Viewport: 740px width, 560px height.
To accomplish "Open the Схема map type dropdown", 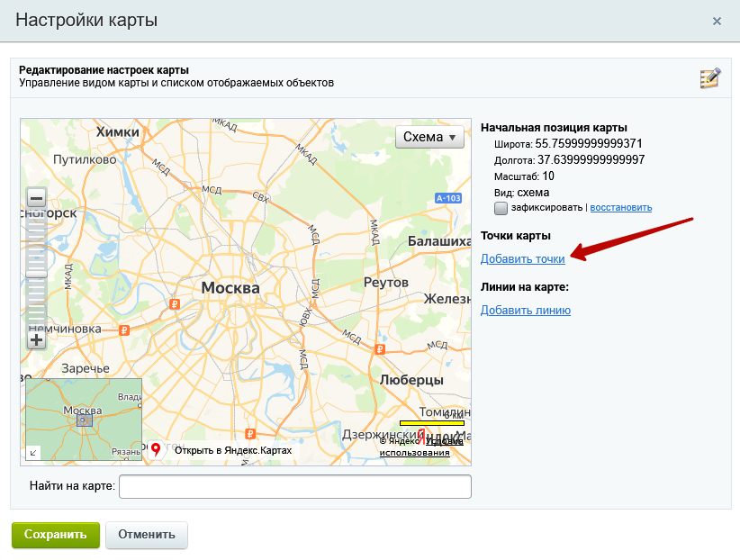I will pyautogui.click(x=429, y=137).
